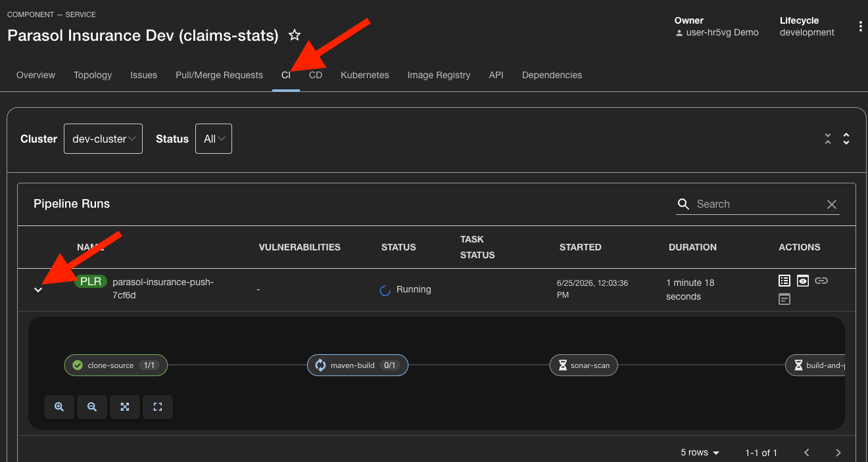Open the Cluster dev-cluster dropdown
This screenshot has height=462, width=868.
click(103, 139)
